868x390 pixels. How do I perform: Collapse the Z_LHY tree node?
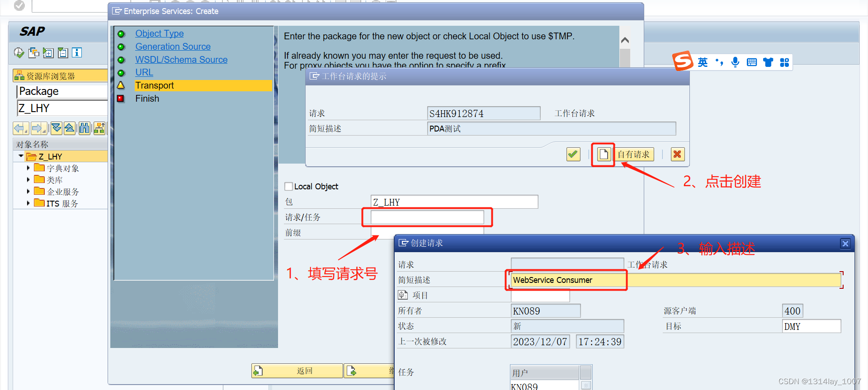point(21,156)
